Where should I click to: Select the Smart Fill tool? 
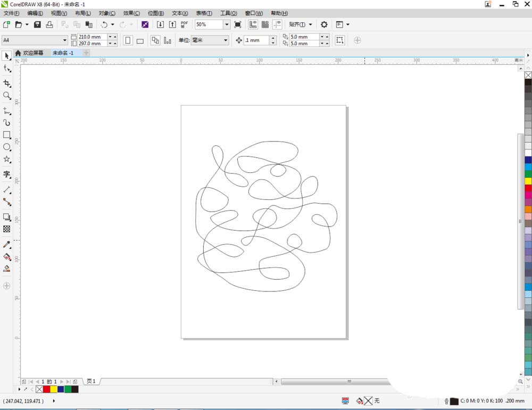point(6,269)
